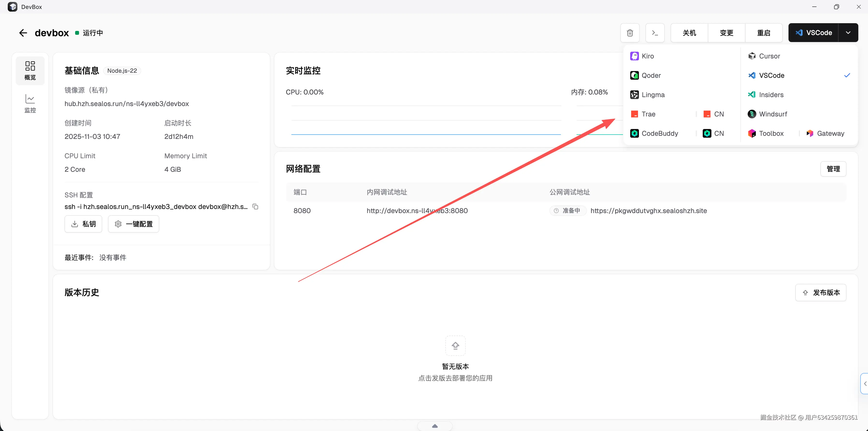Screen dimensions: 868x431
Task: Select Windsurf as the IDE
Action: (x=773, y=114)
